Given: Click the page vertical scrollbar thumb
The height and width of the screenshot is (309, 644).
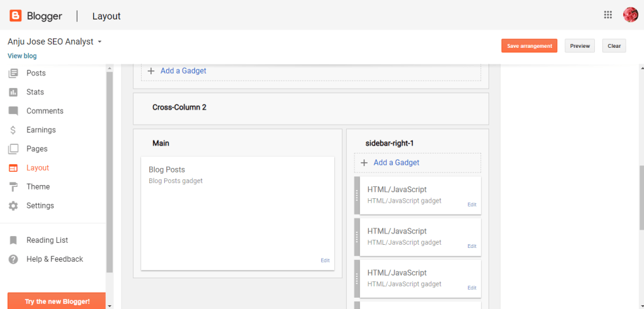Looking at the screenshot, I should 642,198.
